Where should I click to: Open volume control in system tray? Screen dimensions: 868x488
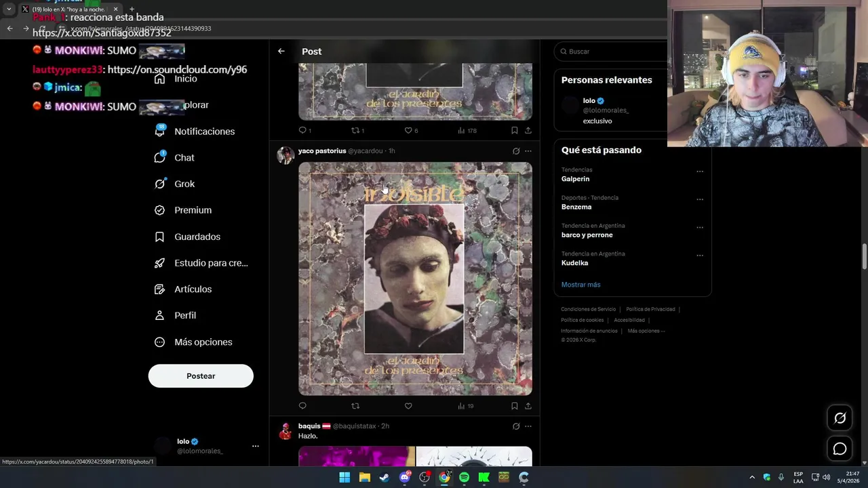click(x=826, y=477)
